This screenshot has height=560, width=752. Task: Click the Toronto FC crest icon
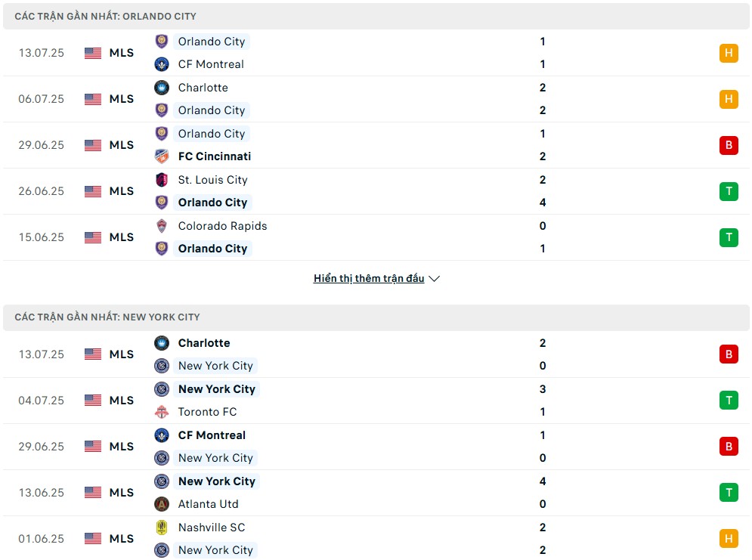click(x=162, y=412)
